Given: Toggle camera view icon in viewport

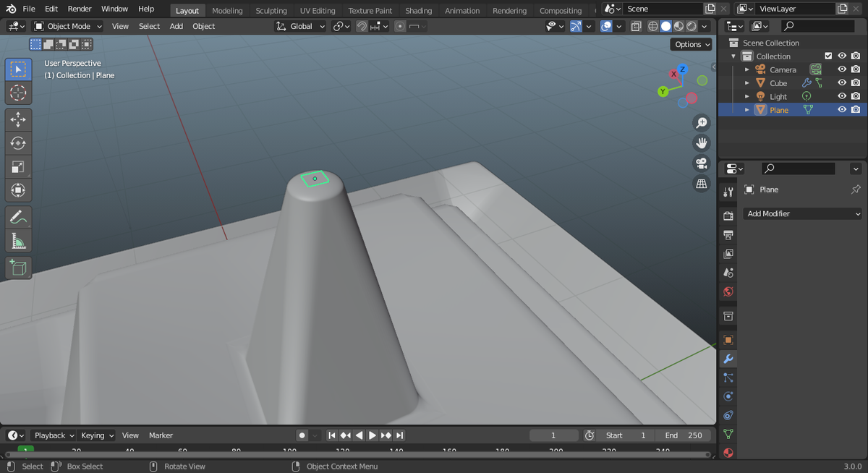Looking at the screenshot, I should point(701,163).
